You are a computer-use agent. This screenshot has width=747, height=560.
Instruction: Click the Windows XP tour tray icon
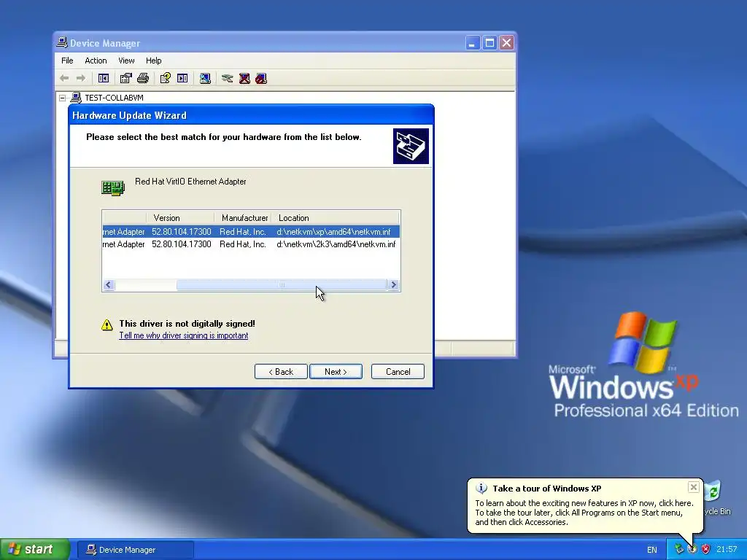click(x=692, y=549)
